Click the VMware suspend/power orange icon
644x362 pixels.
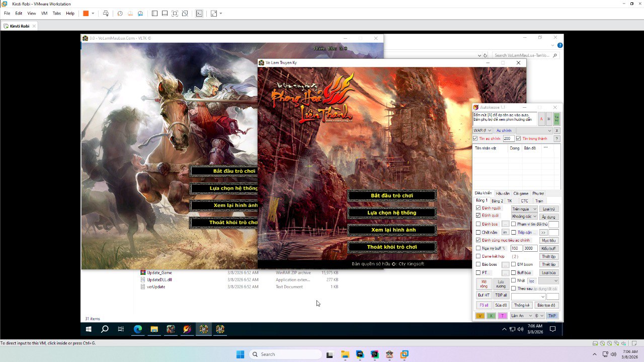point(86,14)
